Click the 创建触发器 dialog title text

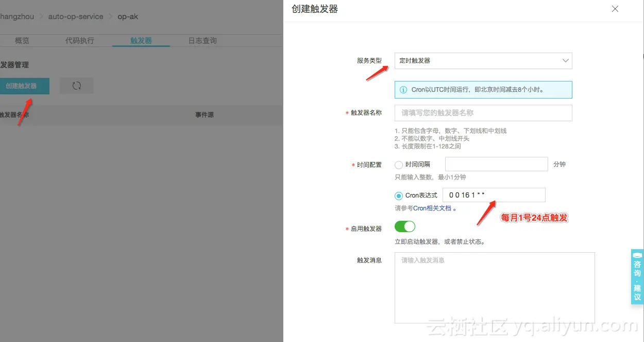pyautogui.click(x=315, y=9)
